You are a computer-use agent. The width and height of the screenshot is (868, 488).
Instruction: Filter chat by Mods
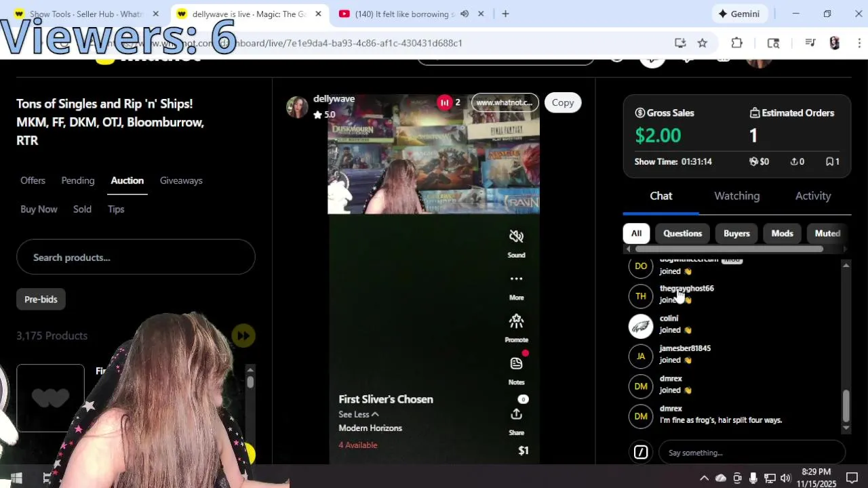click(782, 233)
